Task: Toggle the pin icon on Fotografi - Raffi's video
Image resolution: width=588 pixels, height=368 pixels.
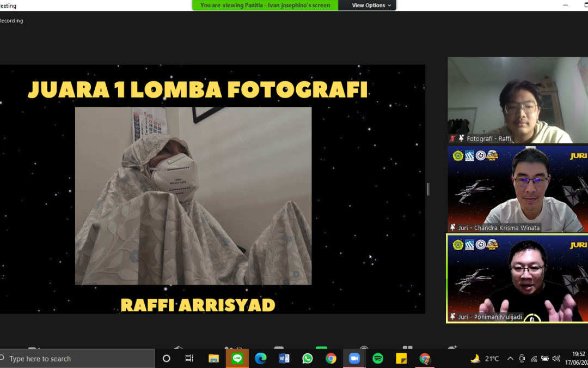Action: (x=461, y=138)
